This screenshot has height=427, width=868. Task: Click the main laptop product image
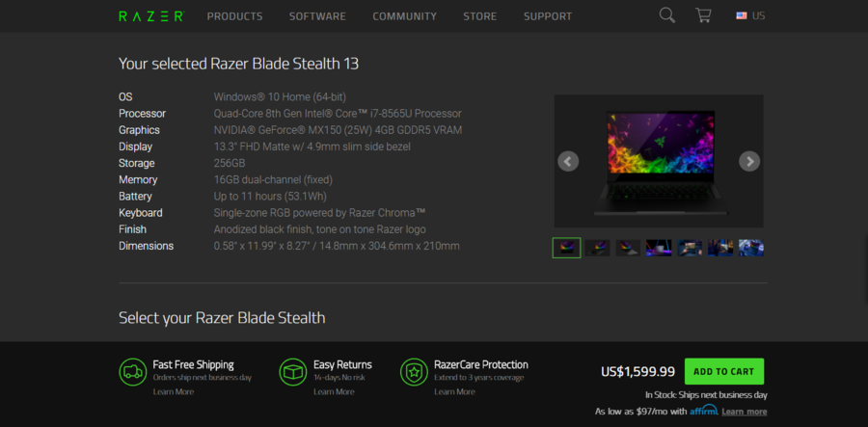(x=659, y=161)
